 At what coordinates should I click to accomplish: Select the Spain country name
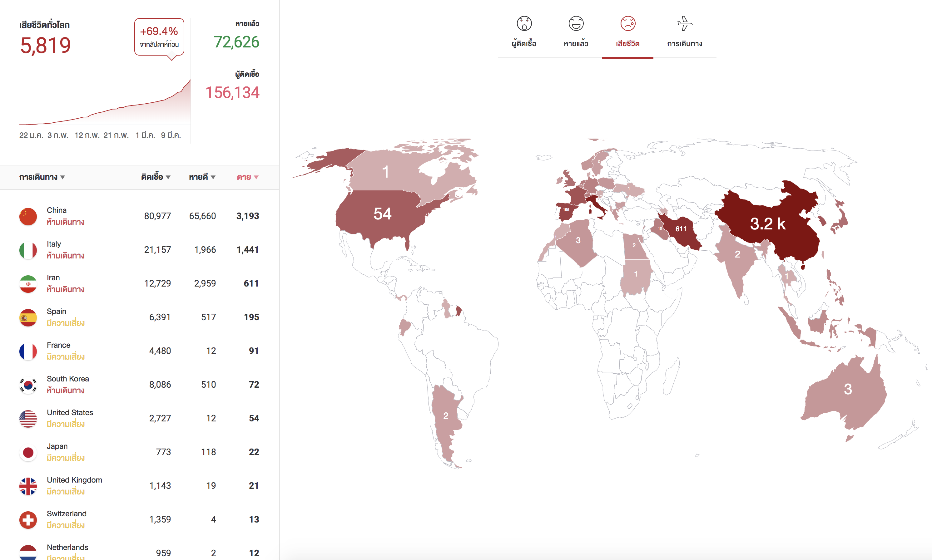tap(56, 311)
